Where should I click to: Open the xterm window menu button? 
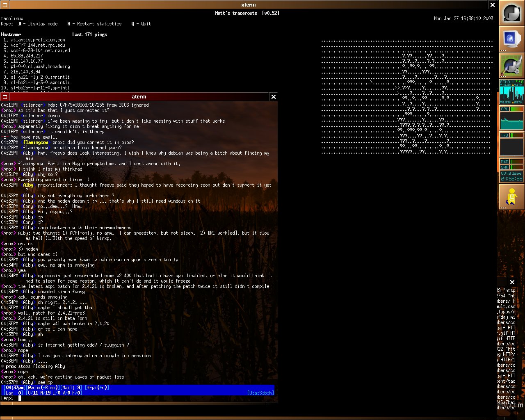pos(4,5)
